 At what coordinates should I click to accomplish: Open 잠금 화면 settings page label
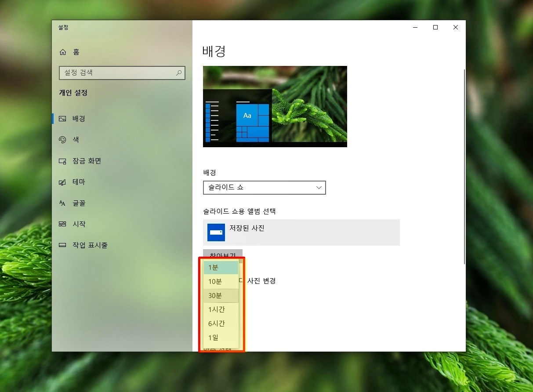click(87, 161)
